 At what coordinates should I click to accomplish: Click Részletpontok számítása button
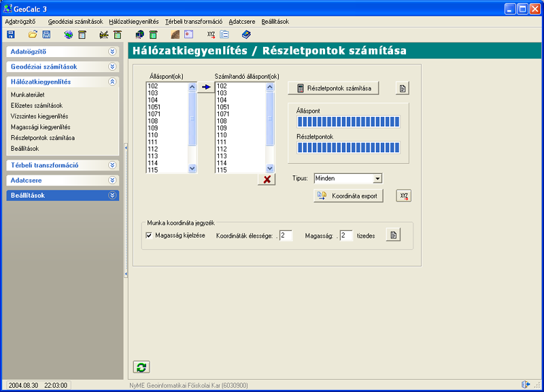[333, 88]
